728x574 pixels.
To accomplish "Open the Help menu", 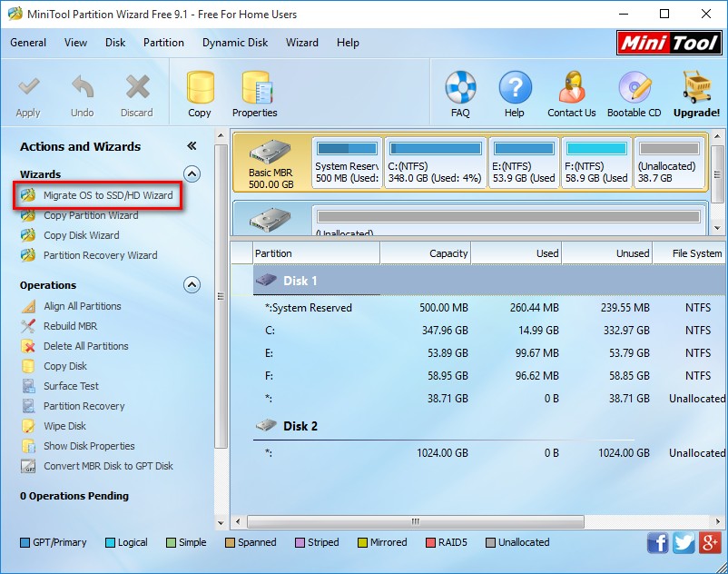I will tap(348, 43).
